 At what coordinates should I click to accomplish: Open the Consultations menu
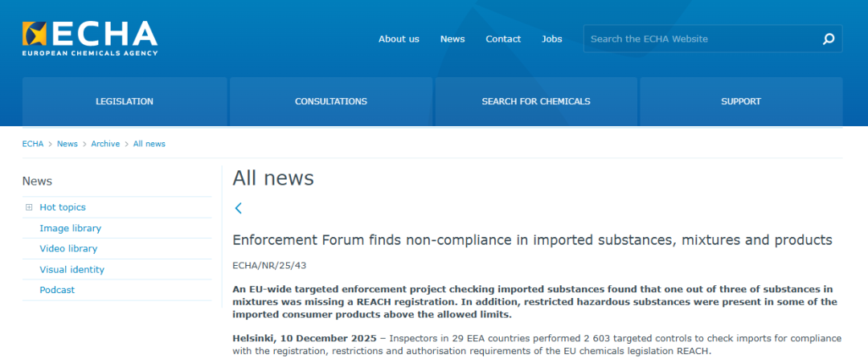tap(331, 101)
